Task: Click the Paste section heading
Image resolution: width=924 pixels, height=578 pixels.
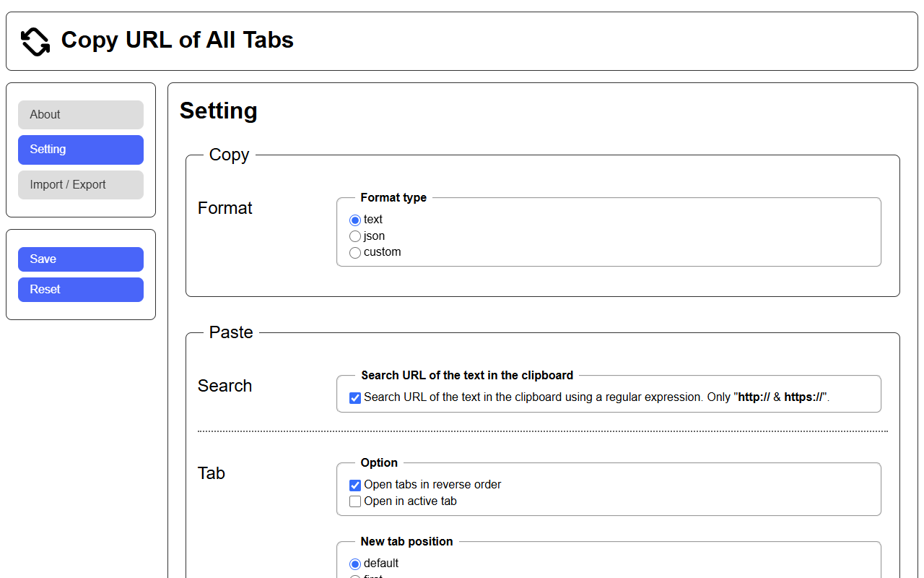Action: [x=231, y=332]
